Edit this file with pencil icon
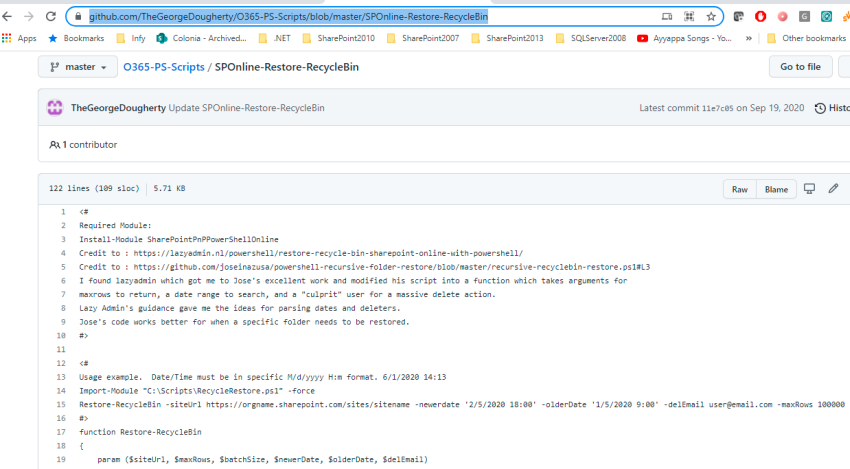 point(833,189)
